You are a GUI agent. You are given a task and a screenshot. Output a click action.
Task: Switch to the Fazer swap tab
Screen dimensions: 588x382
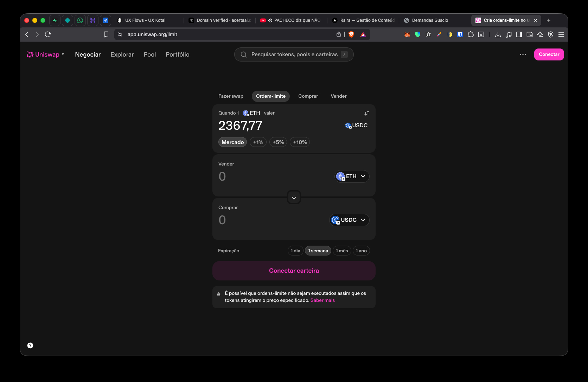point(231,96)
